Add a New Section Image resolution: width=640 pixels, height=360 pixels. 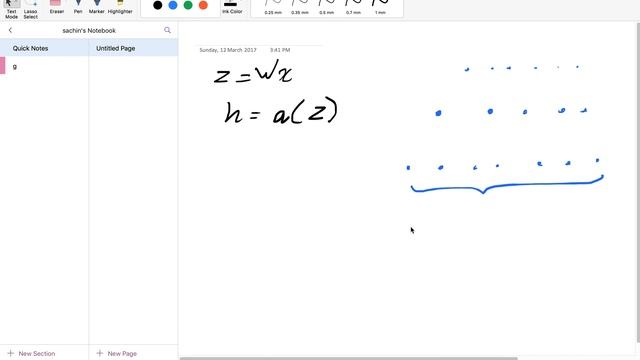tap(31, 353)
